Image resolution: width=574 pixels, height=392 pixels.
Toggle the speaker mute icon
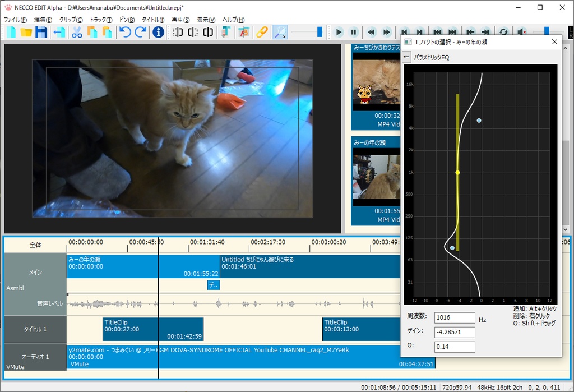pyautogui.click(x=522, y=31)
